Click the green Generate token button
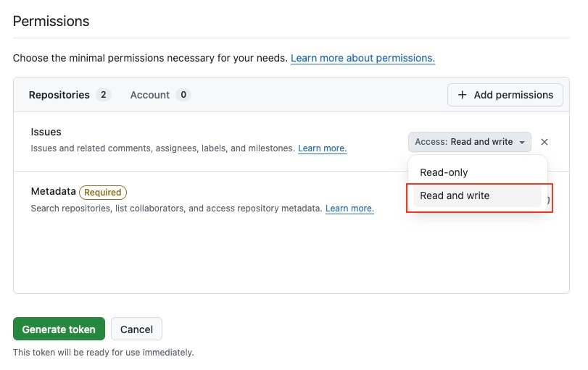This screenshot has height=370, width=588. pyautogui.click(x=59, y=329)
